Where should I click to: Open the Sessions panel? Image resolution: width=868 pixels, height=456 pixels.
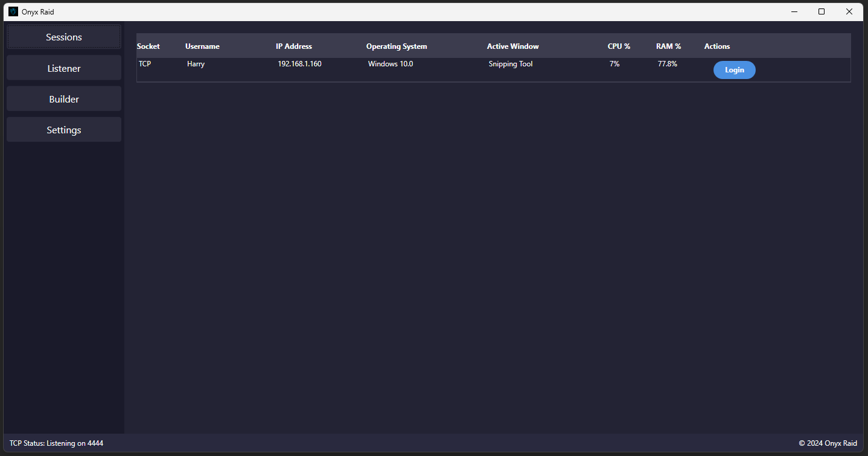[x=63, y=37]
